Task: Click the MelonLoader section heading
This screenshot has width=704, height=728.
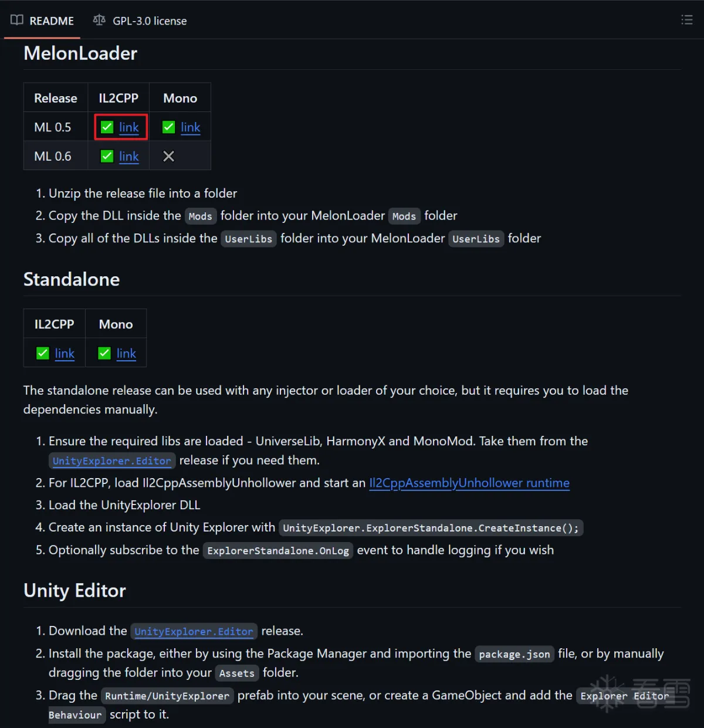Action: coord(80,53)
